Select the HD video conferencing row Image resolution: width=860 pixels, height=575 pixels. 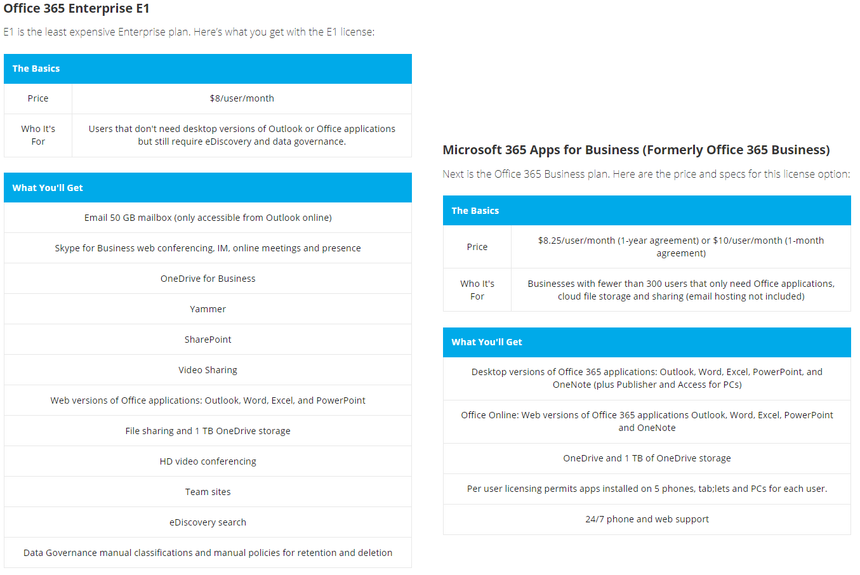coord(207,462)
